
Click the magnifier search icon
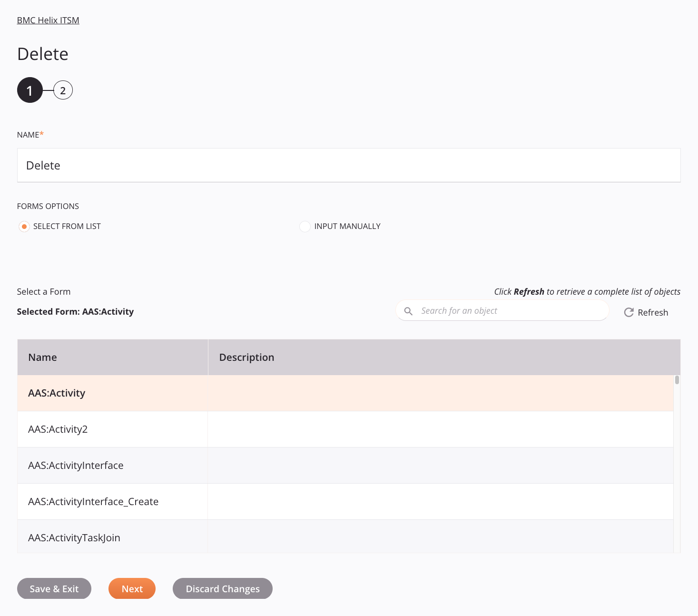coord(408,311)
